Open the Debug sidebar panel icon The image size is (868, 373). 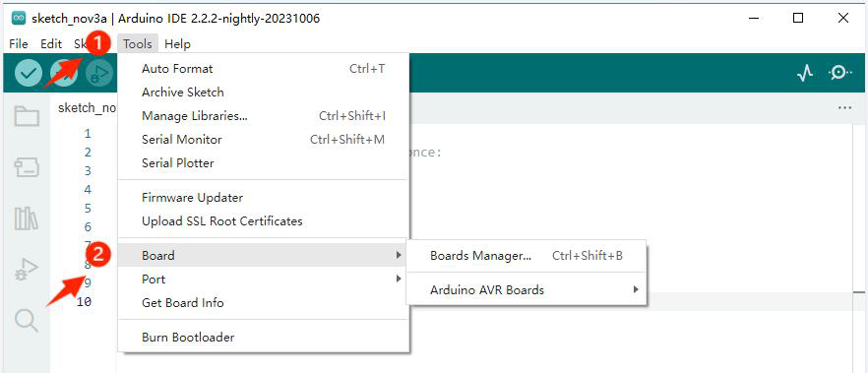[27, 270]
